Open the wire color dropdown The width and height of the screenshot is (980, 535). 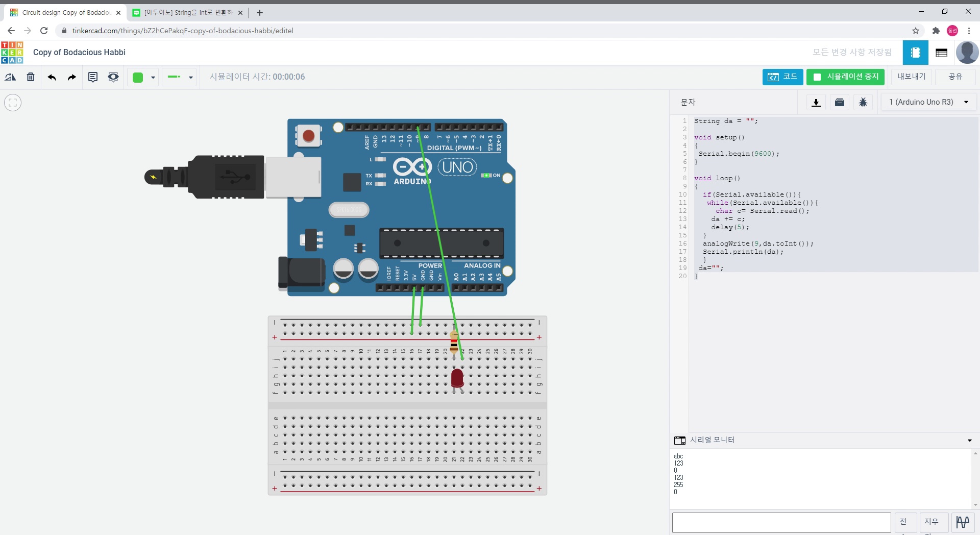[143, 78]
